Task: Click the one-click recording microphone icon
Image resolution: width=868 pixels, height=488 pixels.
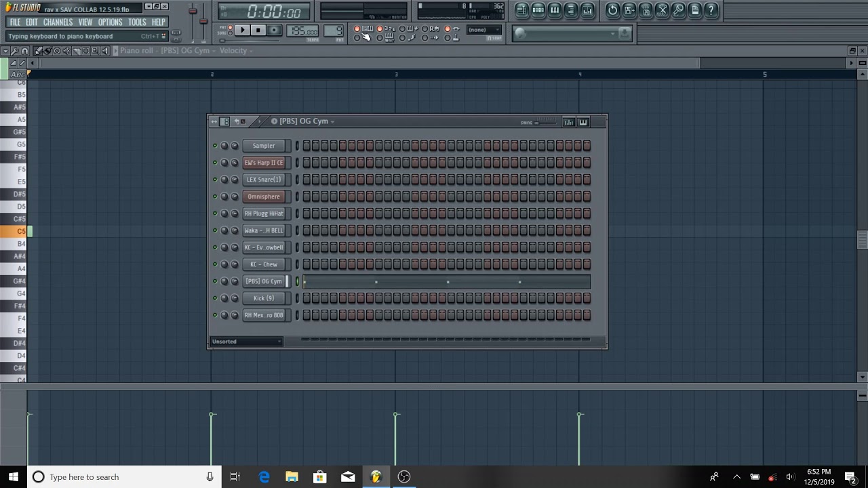Action: 678,10
